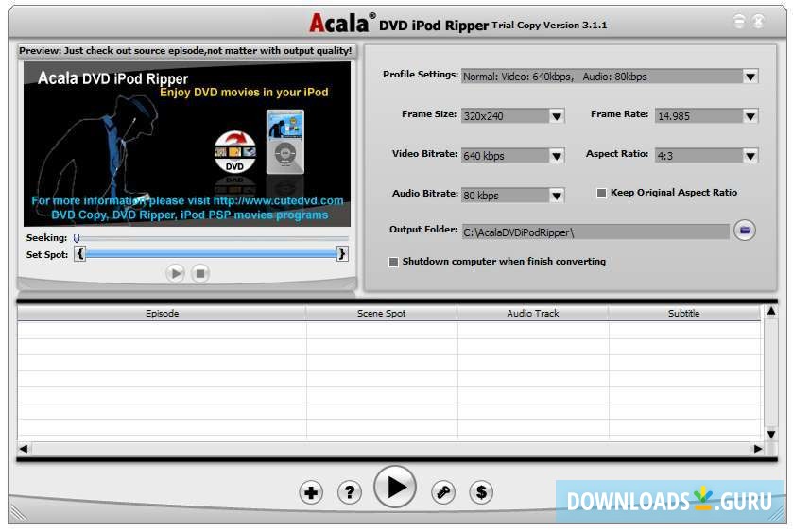Close the Acala ripper window

(758, 21)
